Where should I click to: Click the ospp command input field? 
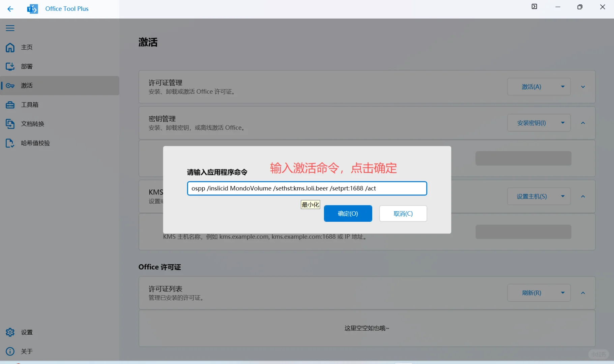point(306,188)
